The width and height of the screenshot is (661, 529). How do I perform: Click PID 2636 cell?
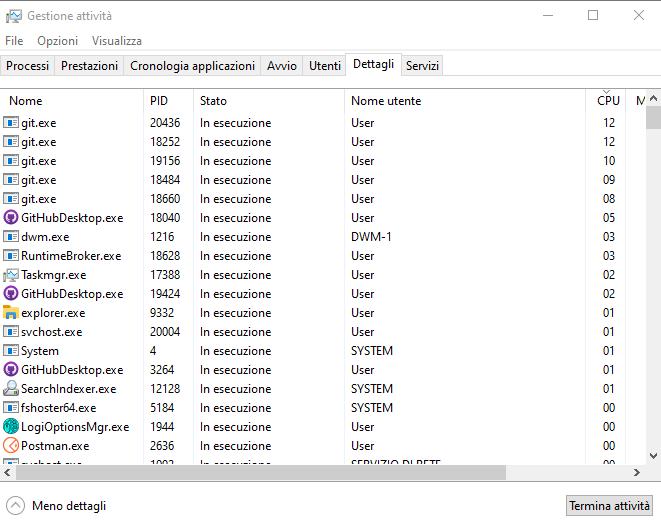pos(162,446)
